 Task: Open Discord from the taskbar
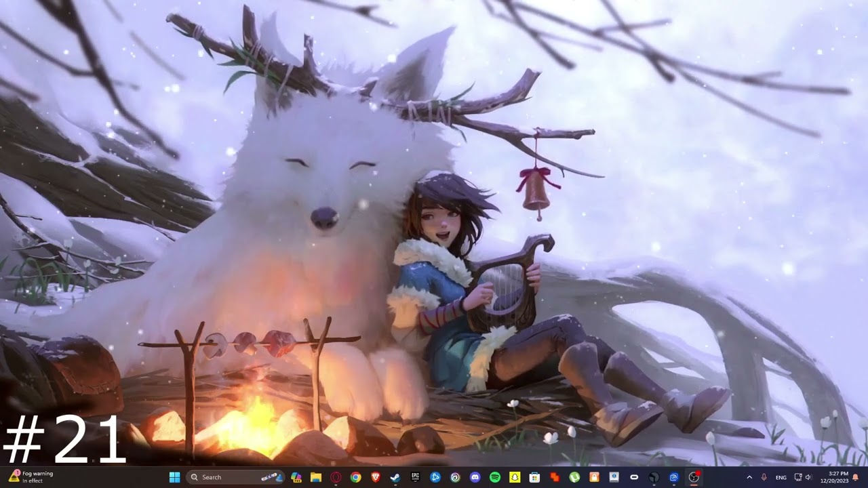point(475,477)
